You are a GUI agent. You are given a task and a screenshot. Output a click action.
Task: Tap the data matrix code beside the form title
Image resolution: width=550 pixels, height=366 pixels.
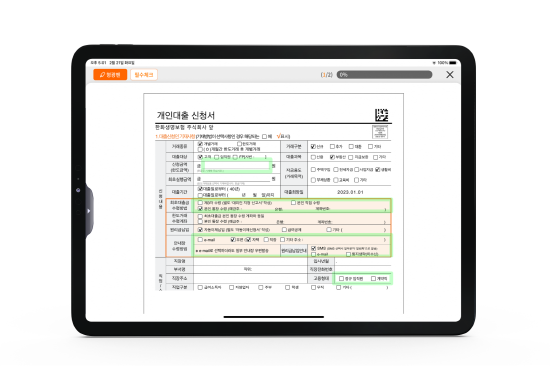pyautogui.click(x=381, y=115)
